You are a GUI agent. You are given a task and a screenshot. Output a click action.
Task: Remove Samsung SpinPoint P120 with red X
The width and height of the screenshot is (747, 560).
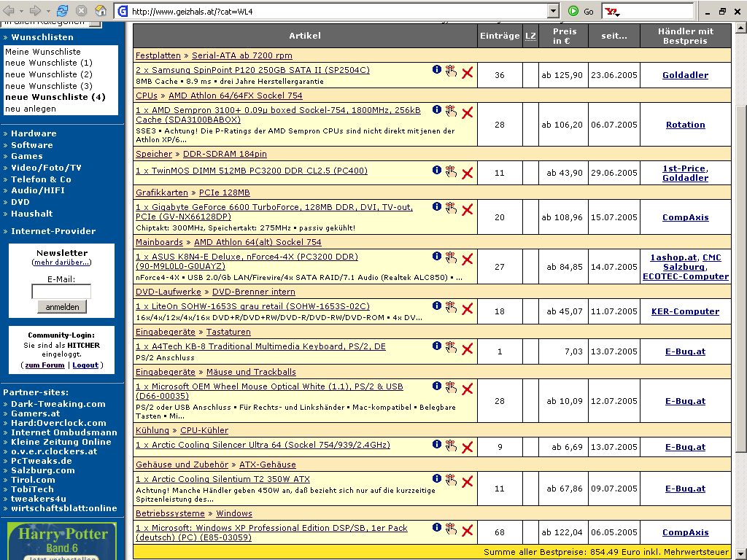pyautogui.click(x=468, y=72)
